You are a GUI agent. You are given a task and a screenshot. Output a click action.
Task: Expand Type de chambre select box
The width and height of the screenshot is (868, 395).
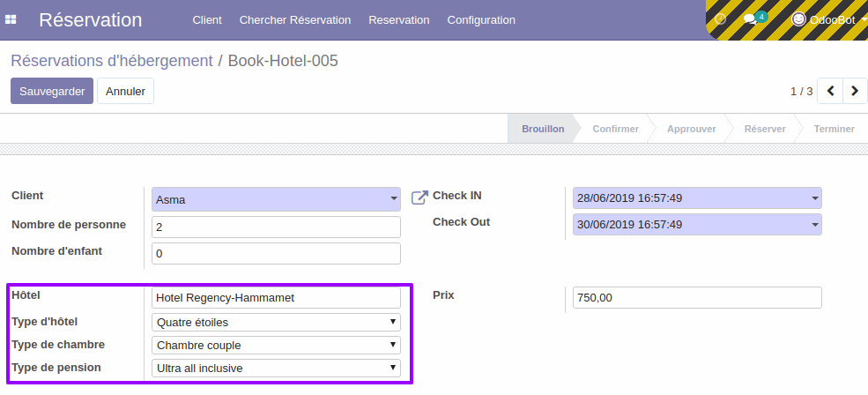click(276, 345)
